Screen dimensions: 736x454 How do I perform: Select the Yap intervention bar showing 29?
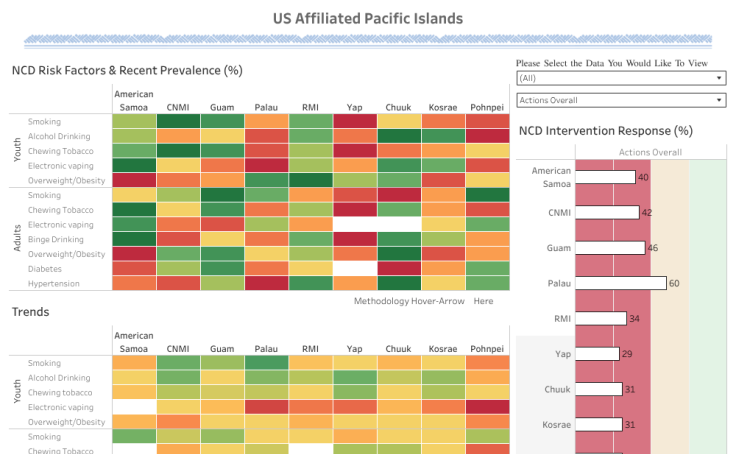click(597, 354)
